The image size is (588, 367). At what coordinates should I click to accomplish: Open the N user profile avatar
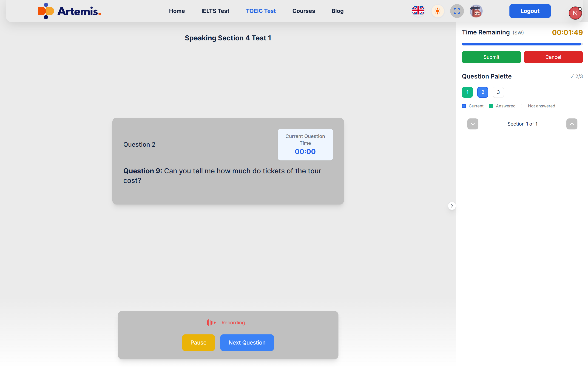click(575, 13)
